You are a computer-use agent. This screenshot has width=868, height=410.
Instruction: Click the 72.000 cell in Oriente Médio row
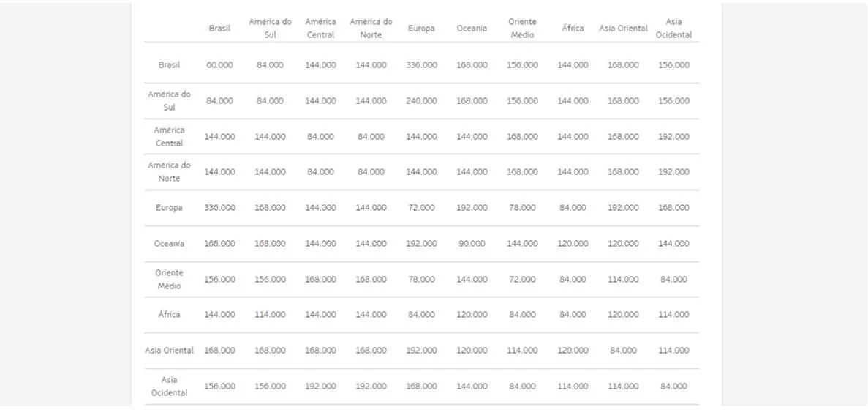coord(522,280)
